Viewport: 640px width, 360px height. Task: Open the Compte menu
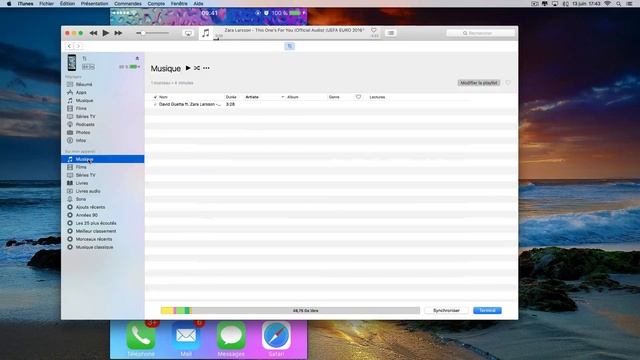point(156,4)
